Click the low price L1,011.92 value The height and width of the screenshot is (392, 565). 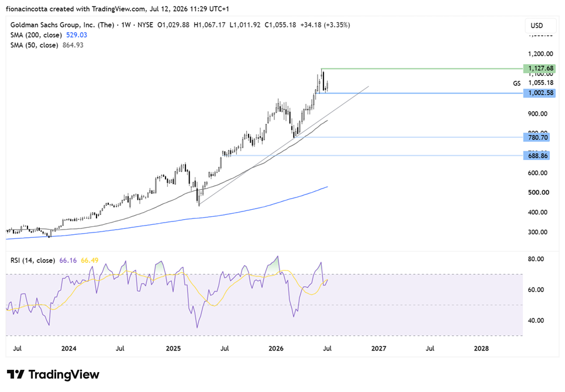tap(244, 25)
